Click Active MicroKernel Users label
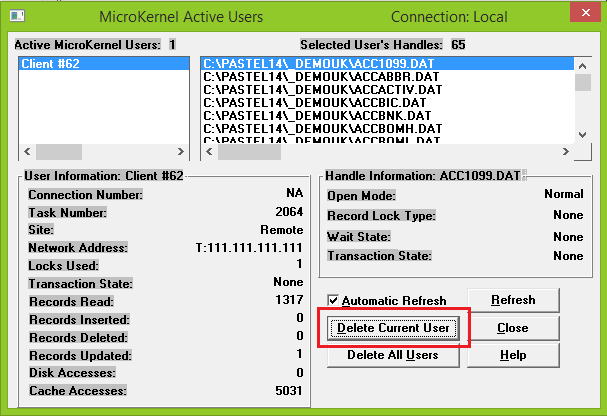Image resolution: width=607 pixels, height=416 pixels. pyautogui.click(x=87, y=45)
